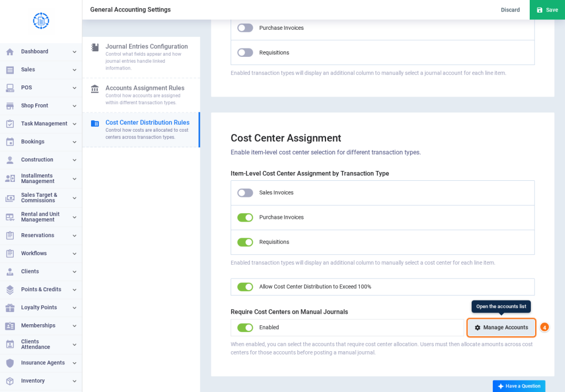Open the Memberships menu item
Image resolution: width=565 pixels, height=392 pixels.
point(41,325)
